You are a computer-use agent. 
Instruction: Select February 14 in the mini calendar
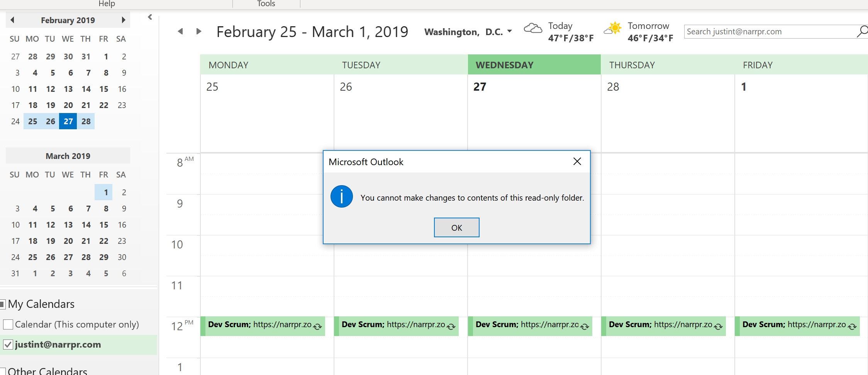(86, 89)
